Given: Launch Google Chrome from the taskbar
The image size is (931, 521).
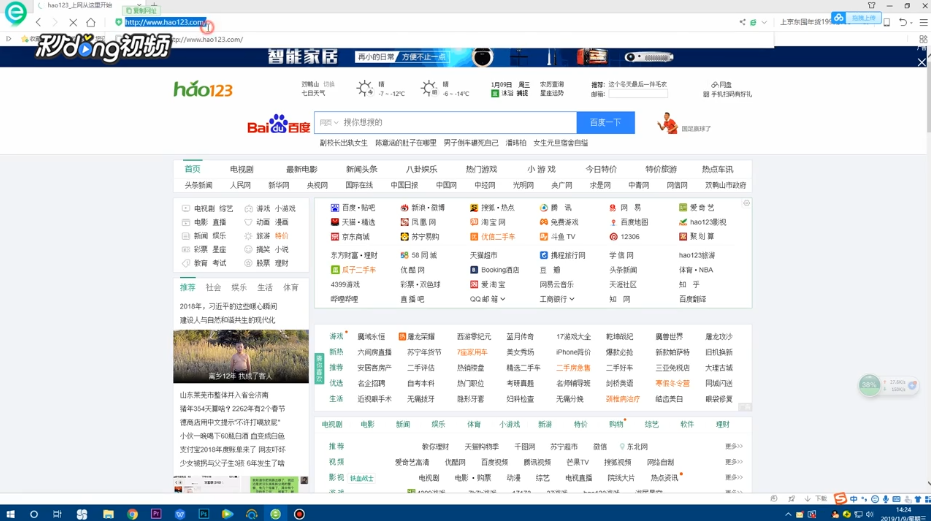Looking at the screenshot, I should (x=132, y=514).
